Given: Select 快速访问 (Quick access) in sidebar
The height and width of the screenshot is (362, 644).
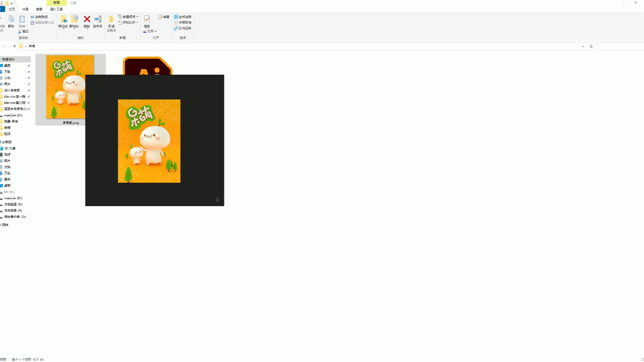Looking at the screenshot, I should (x=15, y=59).
